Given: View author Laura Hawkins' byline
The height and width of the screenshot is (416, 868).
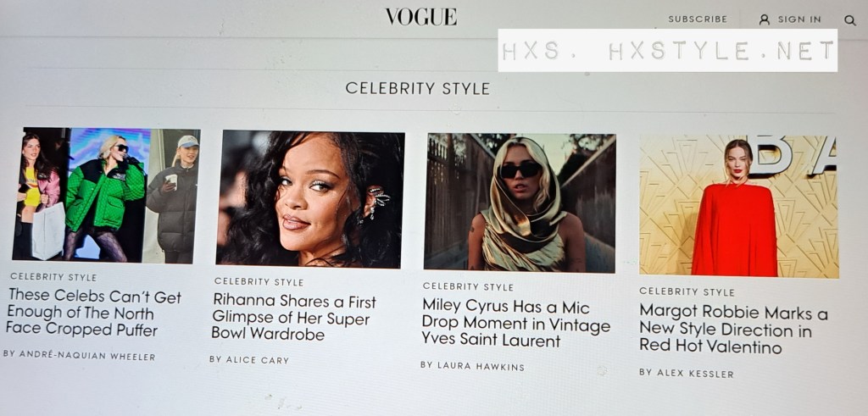Looking at the screenshot, I should [x=472, y=366].
